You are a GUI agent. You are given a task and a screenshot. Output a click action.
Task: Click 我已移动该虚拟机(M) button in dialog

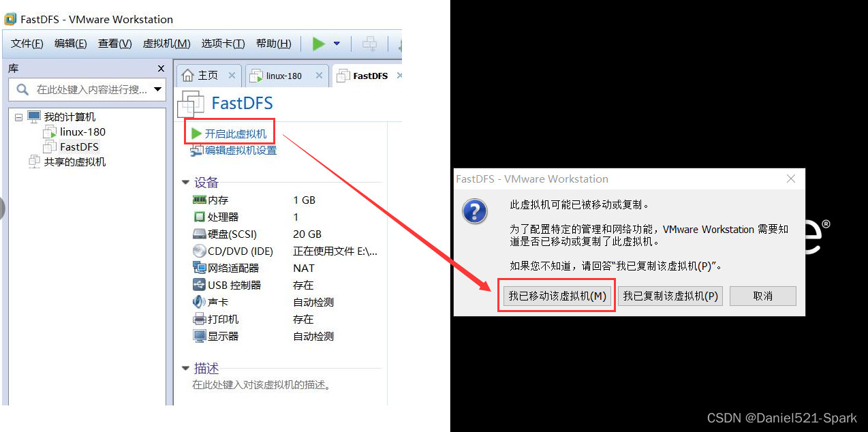(x=557, y=296)
